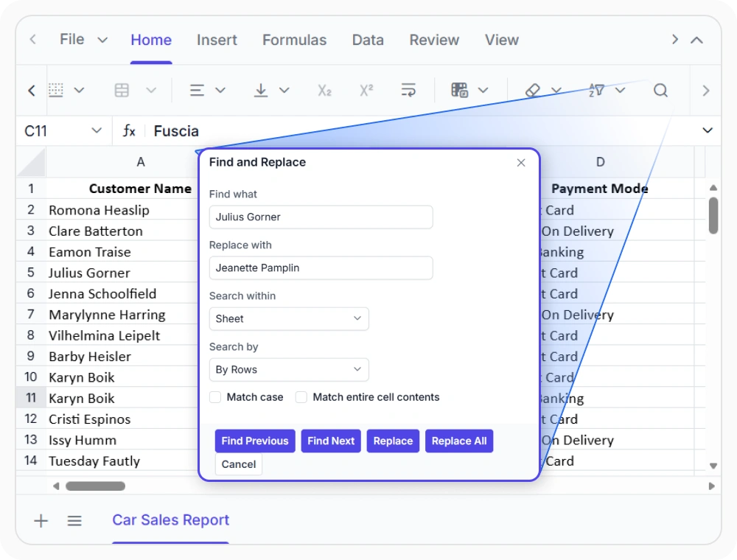Viewport: 737px width, 560px height.
Task: Select the Car Sales Report sheet tab
Action: pos(170,520)
